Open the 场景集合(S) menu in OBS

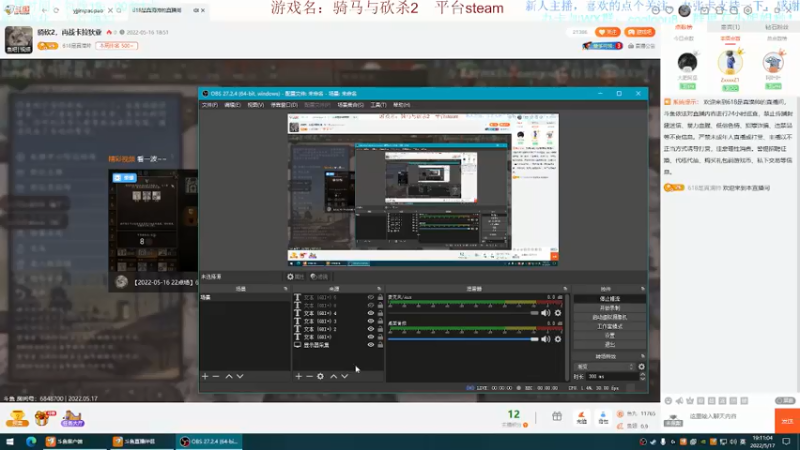tap(351, 105)
